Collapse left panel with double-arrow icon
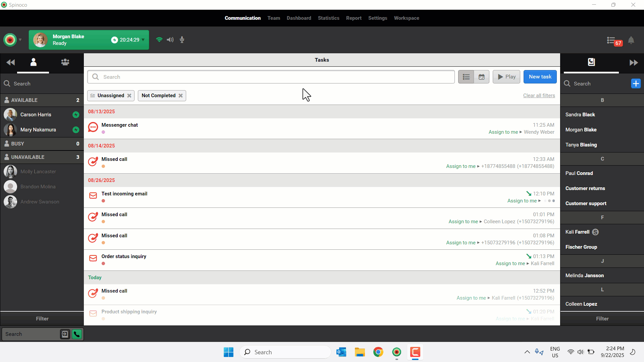This screenshot has height=362, width=644. pos(10,62)
